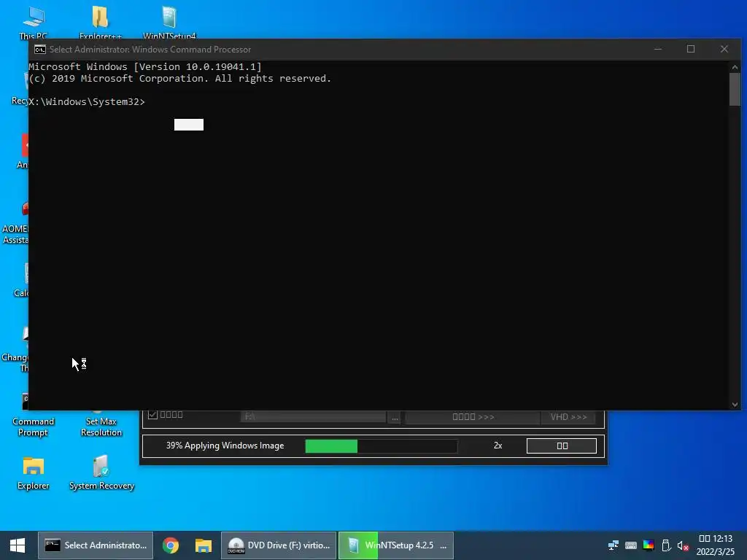
Task: Open the Explorer desktop shortcut
Action: pyautogui.click(x=34, y=472)
